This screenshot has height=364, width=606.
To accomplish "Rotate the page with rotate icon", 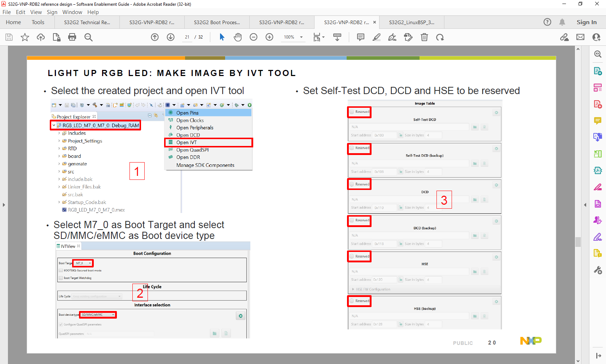I will 440,37.
